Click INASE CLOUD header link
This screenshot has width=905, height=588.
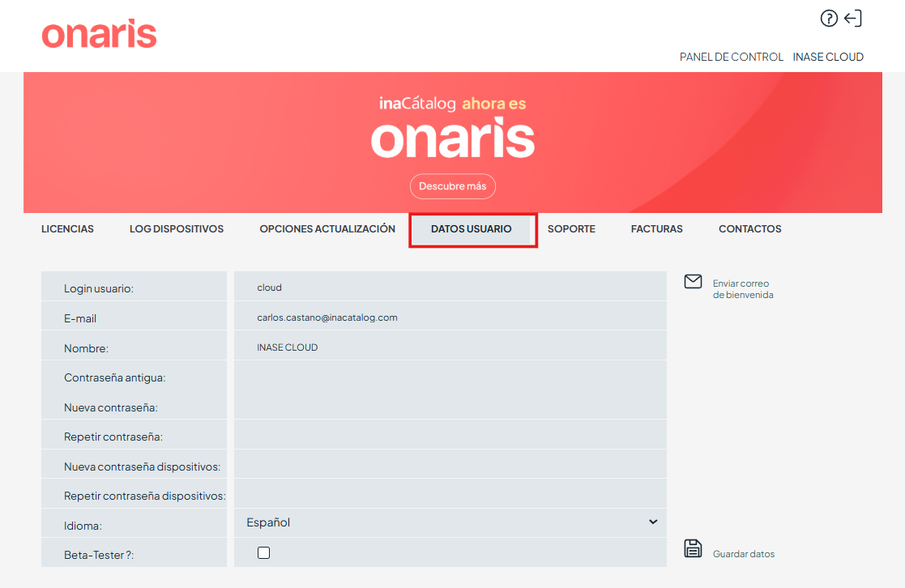coord(828,58)
